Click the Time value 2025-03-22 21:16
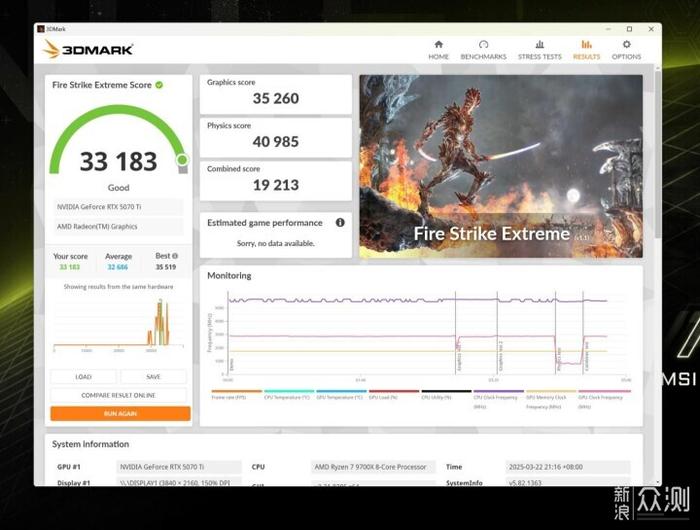Image resolution: width=700 pixels, height=530 pixels. [x=568, y=467]
